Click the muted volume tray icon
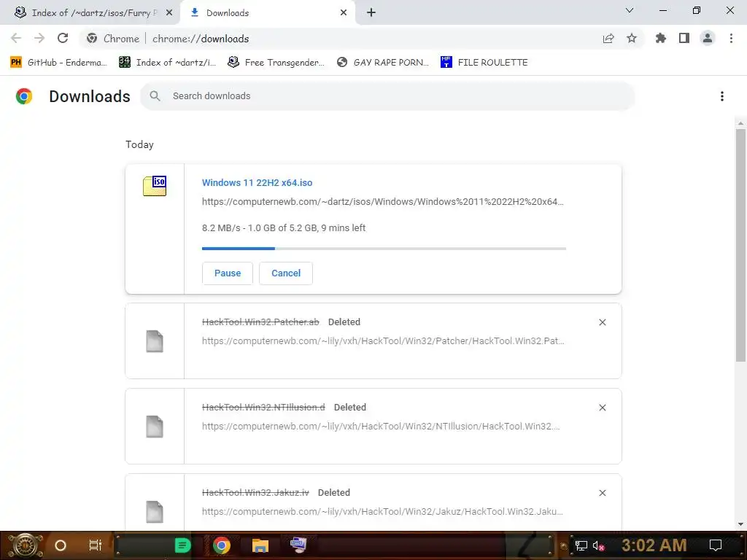The width and height of the screenshot is (747, 560). pyautogui.click(x=598, y=545)
